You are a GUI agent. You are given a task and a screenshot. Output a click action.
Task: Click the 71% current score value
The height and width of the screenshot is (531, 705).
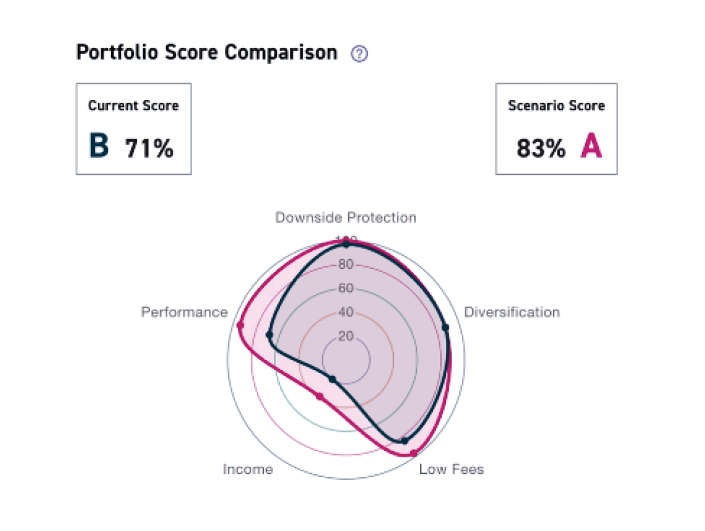click(x=149, y=149)
